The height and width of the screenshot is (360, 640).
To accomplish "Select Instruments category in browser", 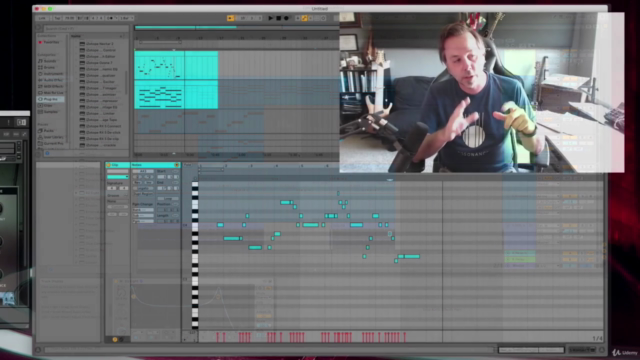I will (x=51, y=73).
